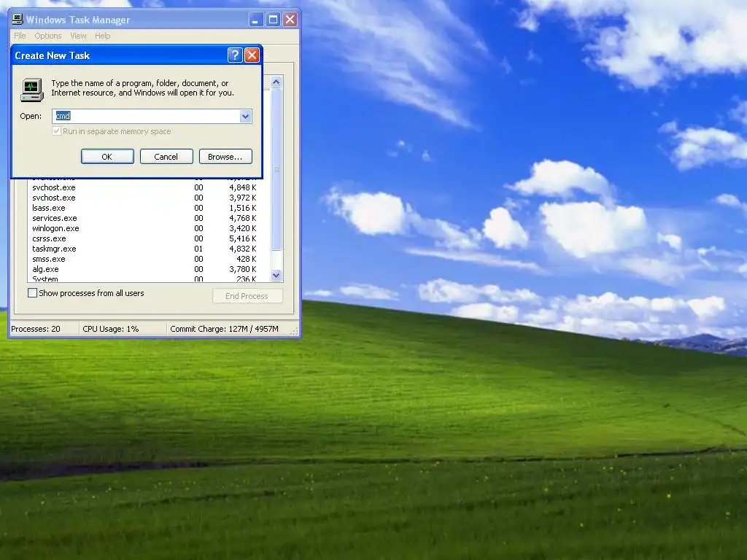Click the Task Manager title bar icon
This screenshot has width=747, height=560.
pyautogui.click(x=18, y=19)
